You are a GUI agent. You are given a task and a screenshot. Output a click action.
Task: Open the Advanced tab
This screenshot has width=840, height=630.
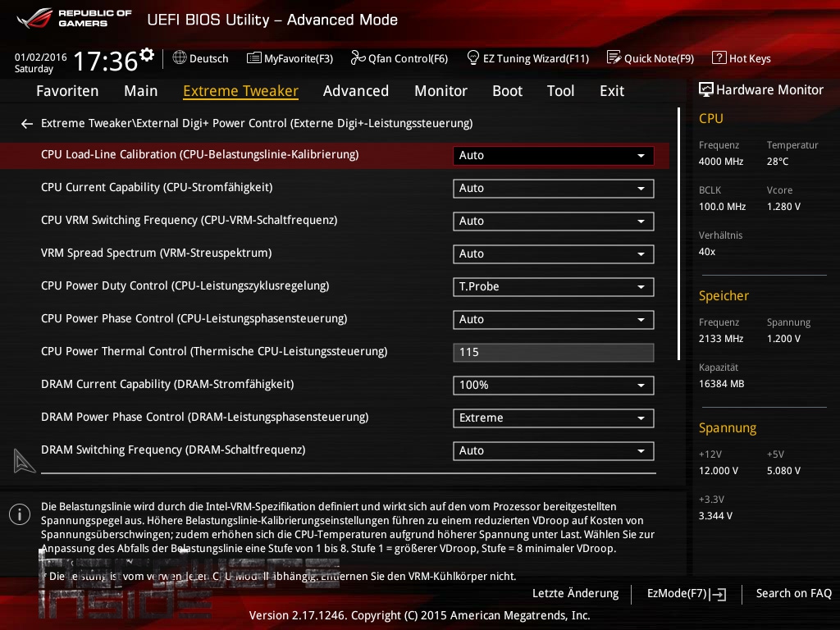coord(356,91)
